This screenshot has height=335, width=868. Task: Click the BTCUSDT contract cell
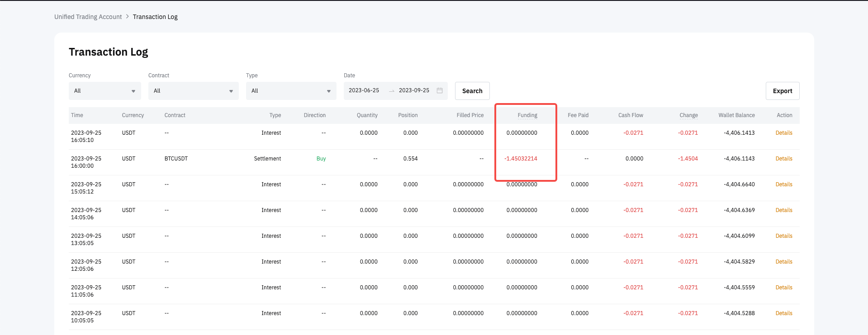tap(176, 159)
